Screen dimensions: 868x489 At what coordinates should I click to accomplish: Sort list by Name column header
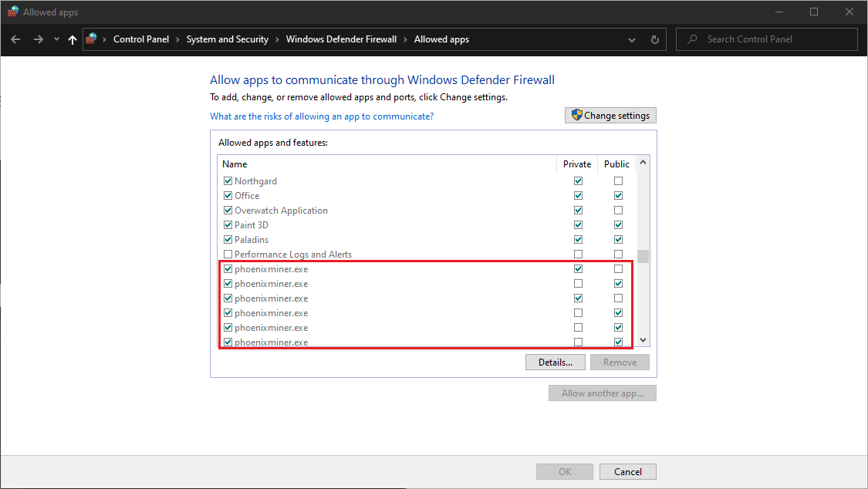tap(235, 164)
